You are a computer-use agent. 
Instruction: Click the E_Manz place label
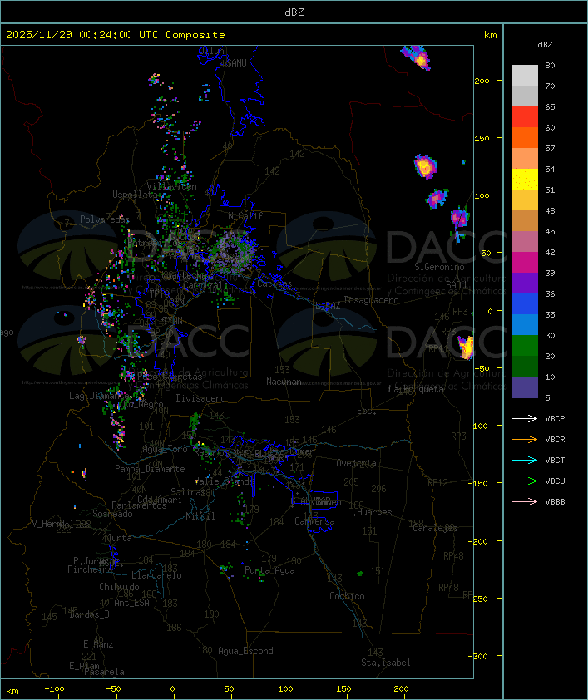[98, 644]
